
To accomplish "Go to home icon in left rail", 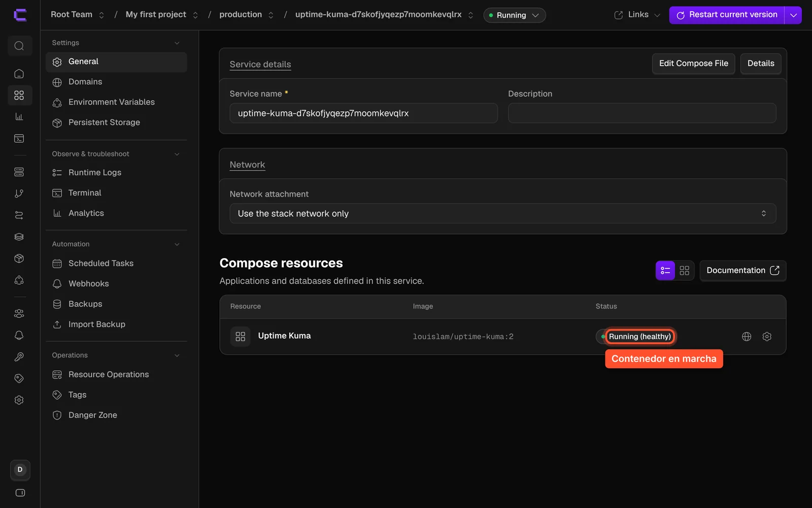I will 19,74.
